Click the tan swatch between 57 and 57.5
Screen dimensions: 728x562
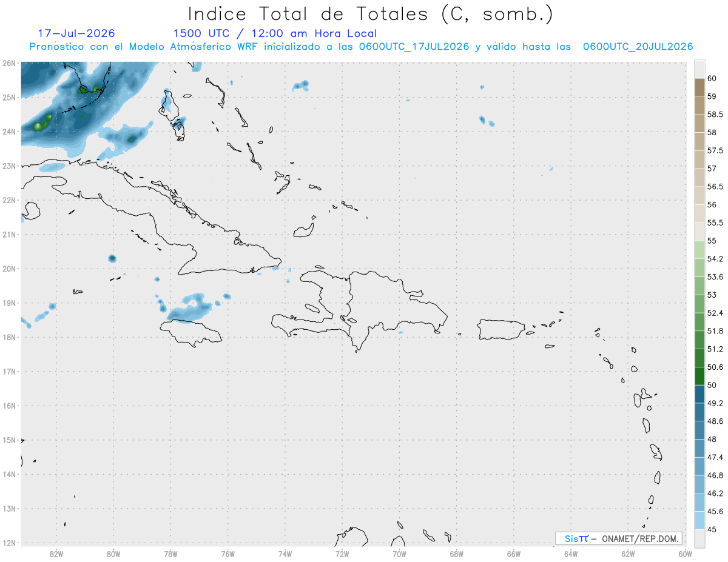click(x=699, y=159)
